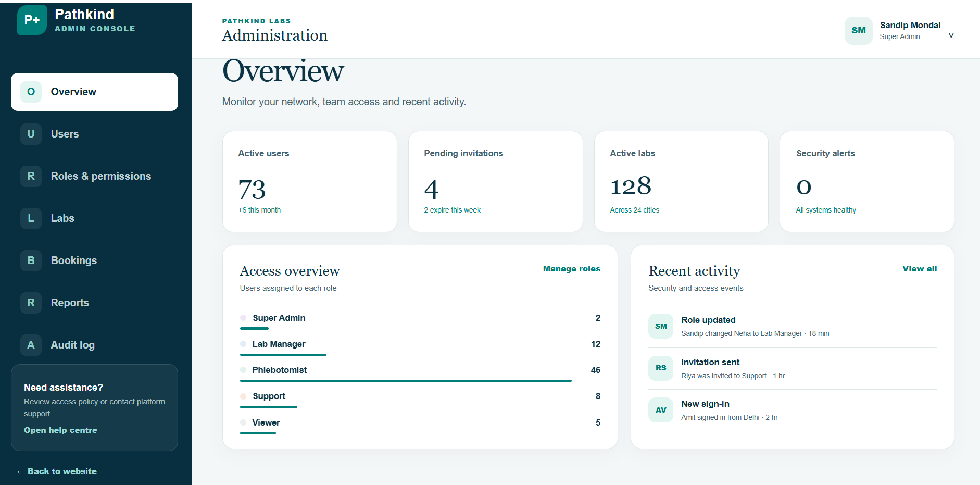
Task: Click the SM avatar beside Role updated
Action: click(x=661, y=326)
